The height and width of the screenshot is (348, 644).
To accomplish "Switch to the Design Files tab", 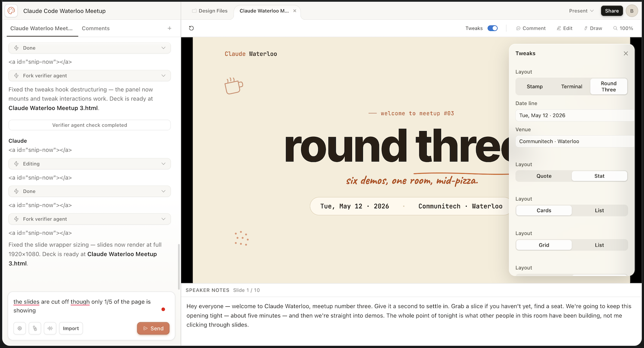I will (210, 11).
